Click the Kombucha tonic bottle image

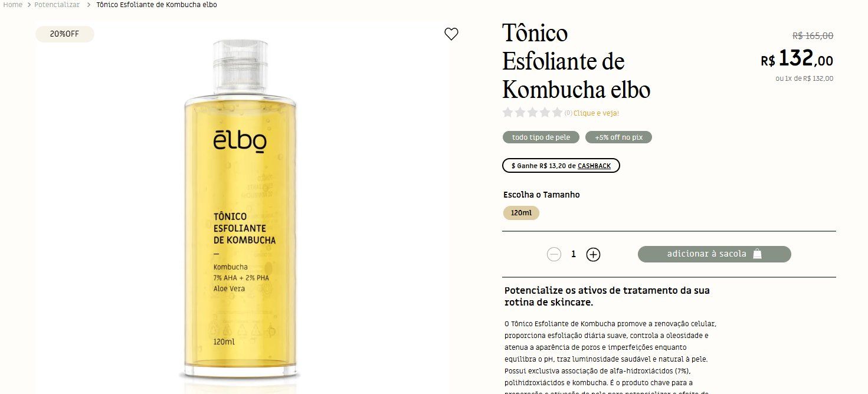coord(241,209)
